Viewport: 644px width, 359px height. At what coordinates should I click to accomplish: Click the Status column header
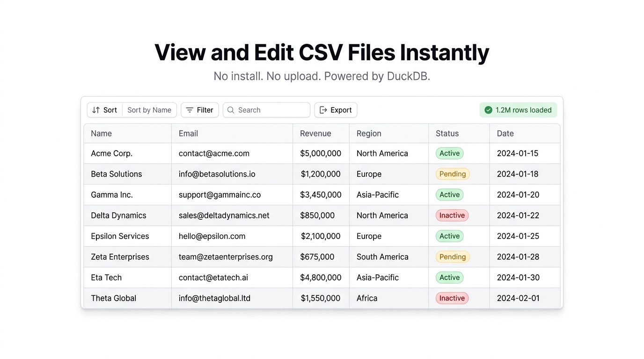(459, 134)
